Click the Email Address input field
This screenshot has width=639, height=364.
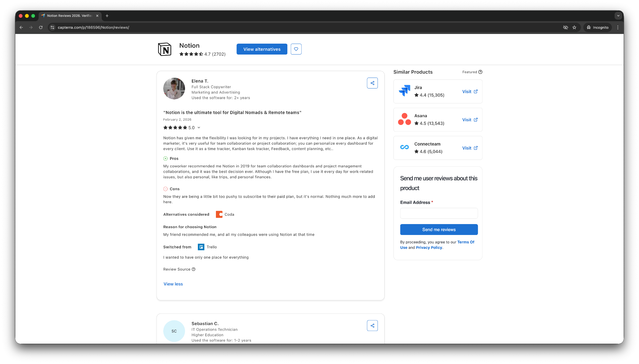pyautogui.click(x=439, y=213)
